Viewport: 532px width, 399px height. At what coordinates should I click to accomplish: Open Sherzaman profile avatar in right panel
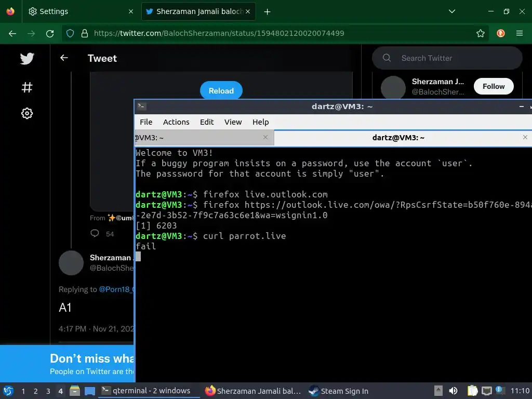393,88
